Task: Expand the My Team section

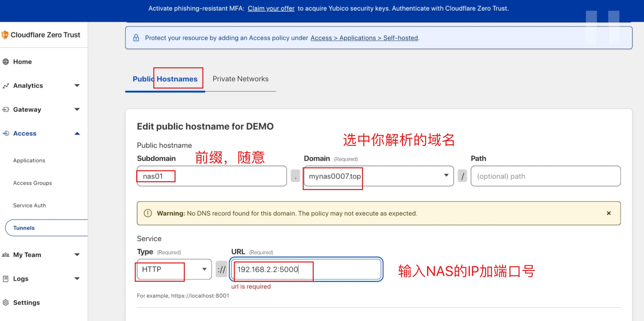Action: click(x=77, y=255)
